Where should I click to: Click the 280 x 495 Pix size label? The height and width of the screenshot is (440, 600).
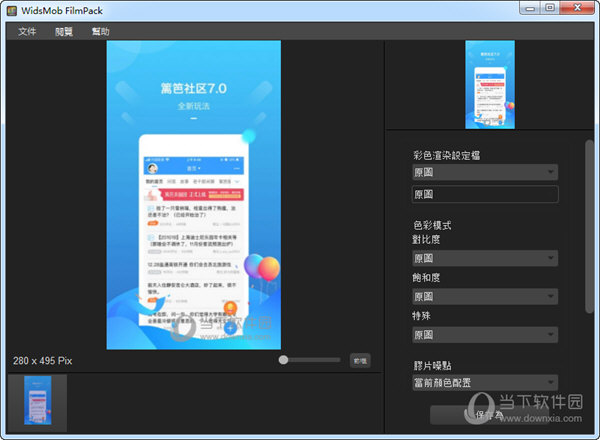click(x=42, y=361)
